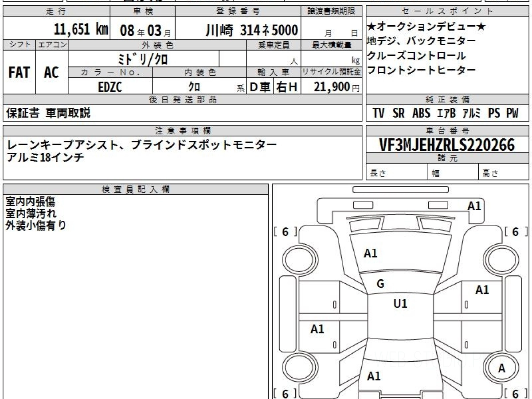This screenshot has height=399, width=532.
Task: Click the 乗車定員 header
Action: point(274,45)
